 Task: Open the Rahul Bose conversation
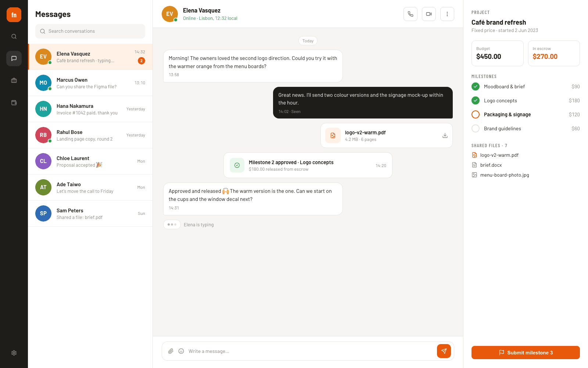(90, 135)
